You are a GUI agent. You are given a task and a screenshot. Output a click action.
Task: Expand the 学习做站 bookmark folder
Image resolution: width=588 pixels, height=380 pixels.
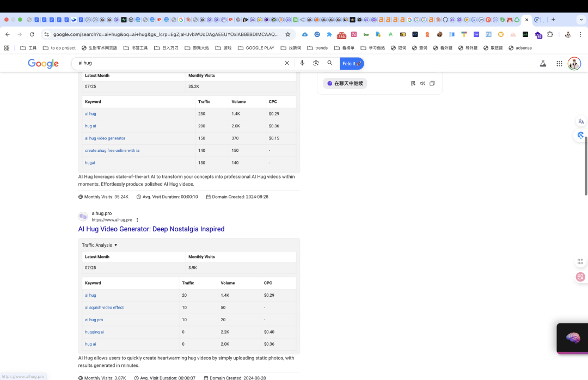pyautogui.click(x=373, y=48)
